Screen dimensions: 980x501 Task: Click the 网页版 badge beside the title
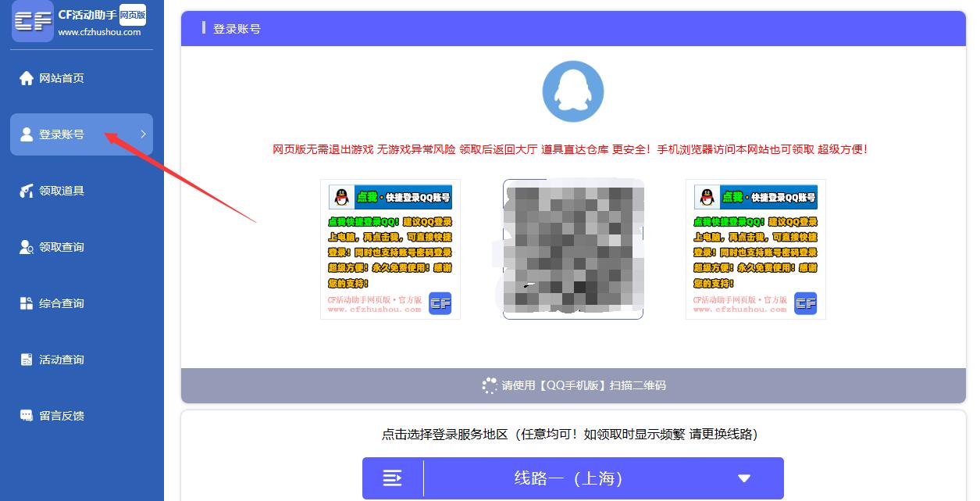[133, 15]
